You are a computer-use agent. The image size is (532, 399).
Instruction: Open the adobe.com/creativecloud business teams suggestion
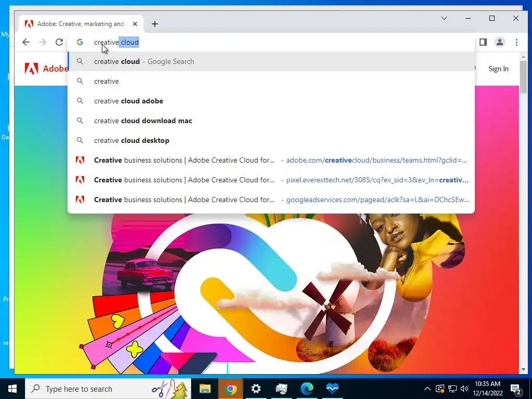point(271,160)
